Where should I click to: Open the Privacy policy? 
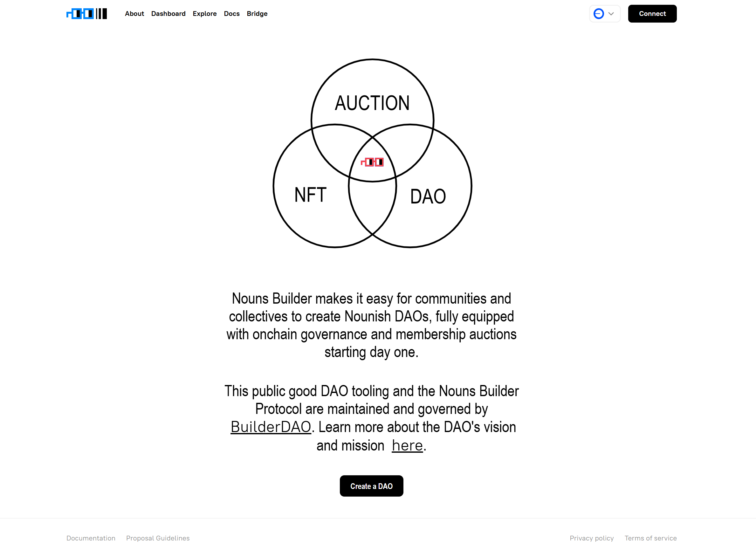point(592,538)
